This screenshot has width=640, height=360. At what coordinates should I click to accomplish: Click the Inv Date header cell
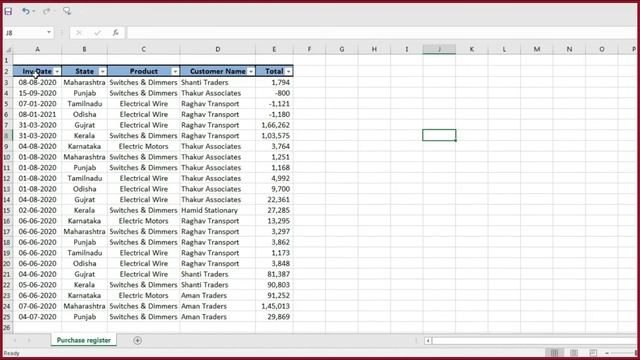click(37, 71)
